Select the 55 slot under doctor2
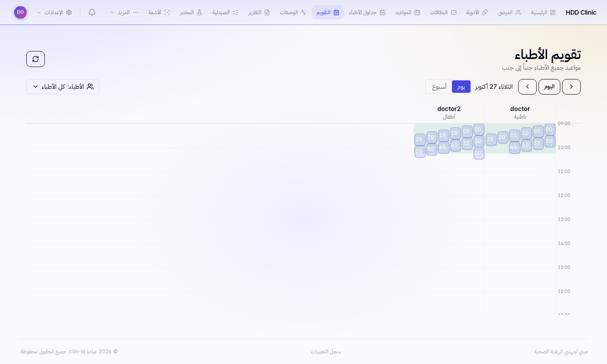This screenshot has height=364, width=607. point(419,151)
